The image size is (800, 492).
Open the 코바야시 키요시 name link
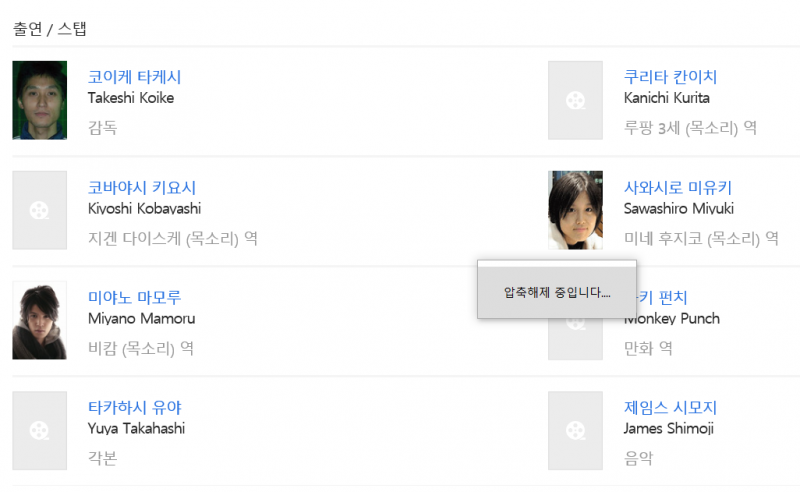pos(142,187)
